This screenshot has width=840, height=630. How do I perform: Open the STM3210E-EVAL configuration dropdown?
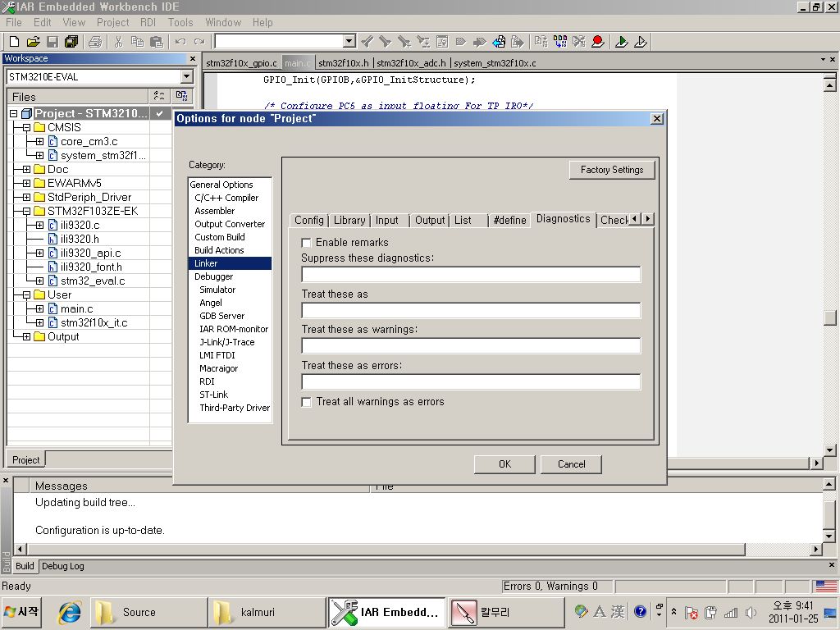pyautogui.click(x=186, y=76)
